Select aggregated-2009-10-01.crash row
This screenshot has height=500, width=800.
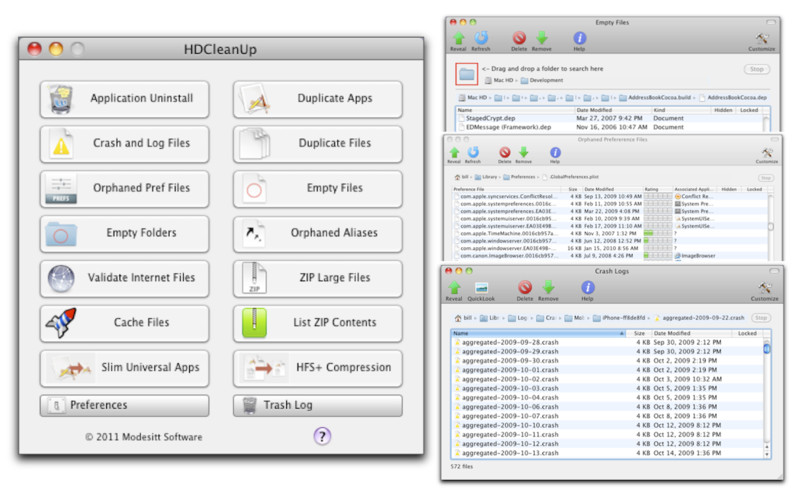point(607,370)
